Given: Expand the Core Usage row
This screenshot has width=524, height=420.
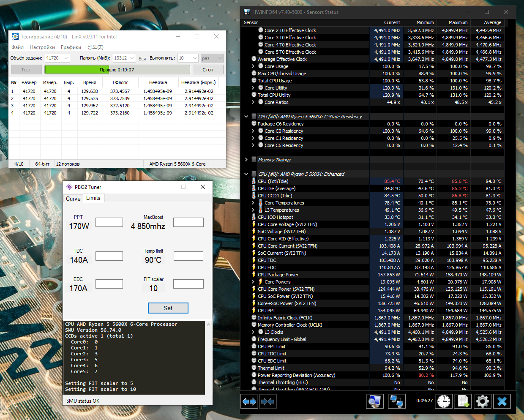Looking at the screenshot, I should click(253, 66).
